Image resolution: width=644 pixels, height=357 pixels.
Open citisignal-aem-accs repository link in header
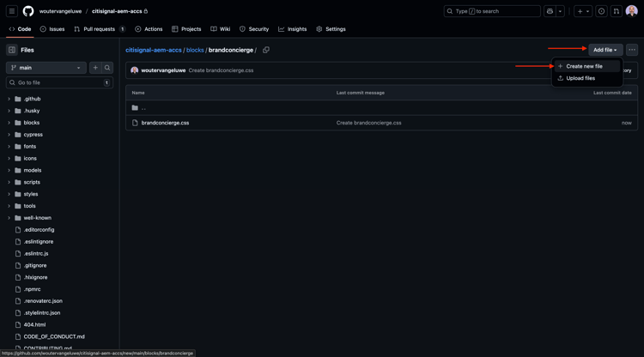(117, 11)
